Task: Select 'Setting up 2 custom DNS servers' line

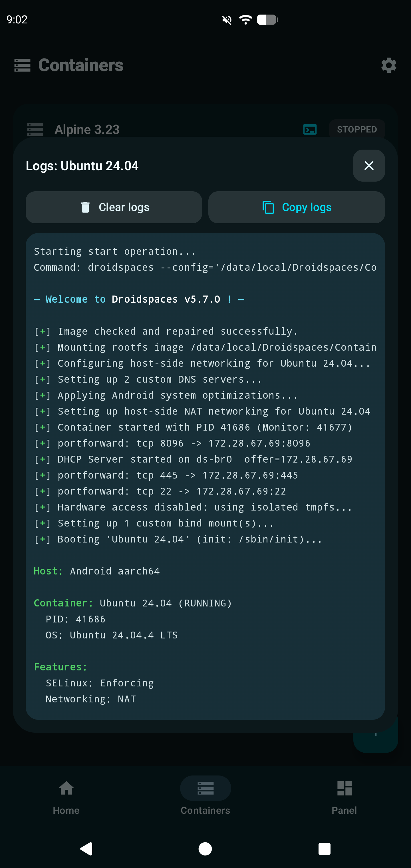Action: point(148,379)
